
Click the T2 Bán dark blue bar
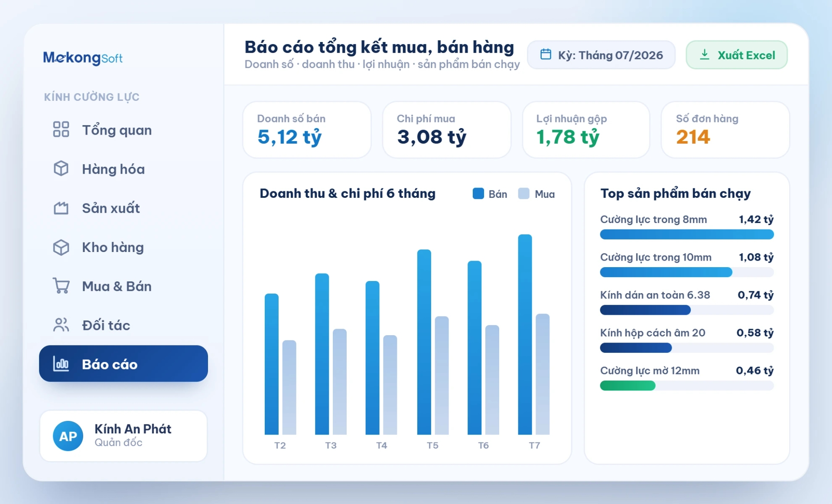click(x=272, y=364)
